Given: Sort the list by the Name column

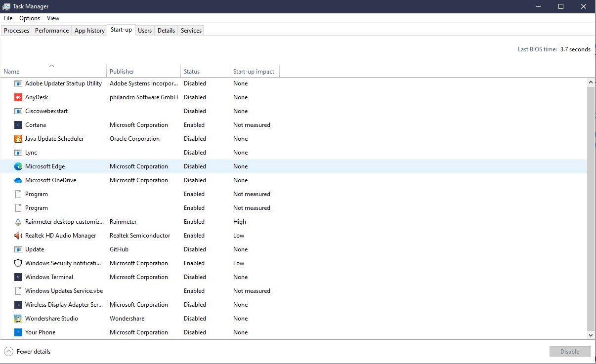Looking at the screenshot, I should click(x=53, y=71).
